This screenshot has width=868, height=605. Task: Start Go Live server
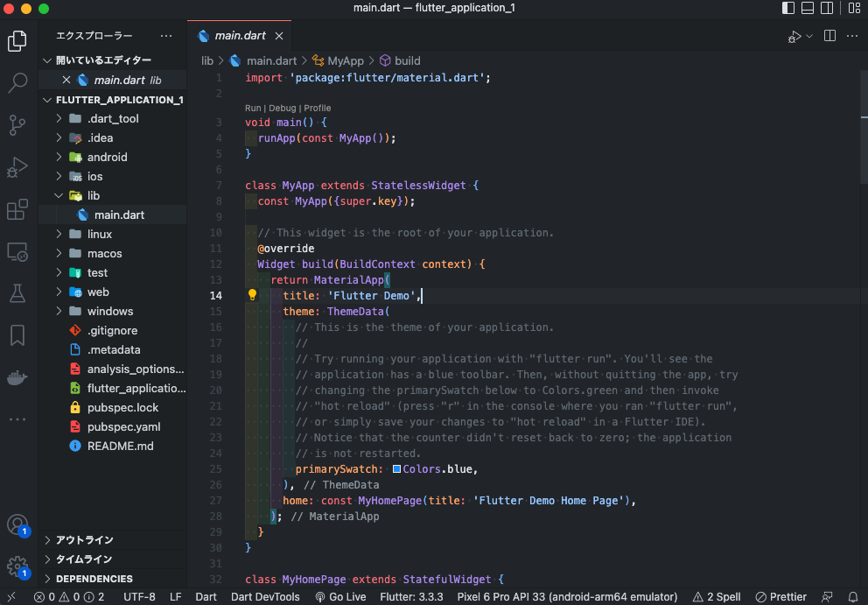point(340,596)
